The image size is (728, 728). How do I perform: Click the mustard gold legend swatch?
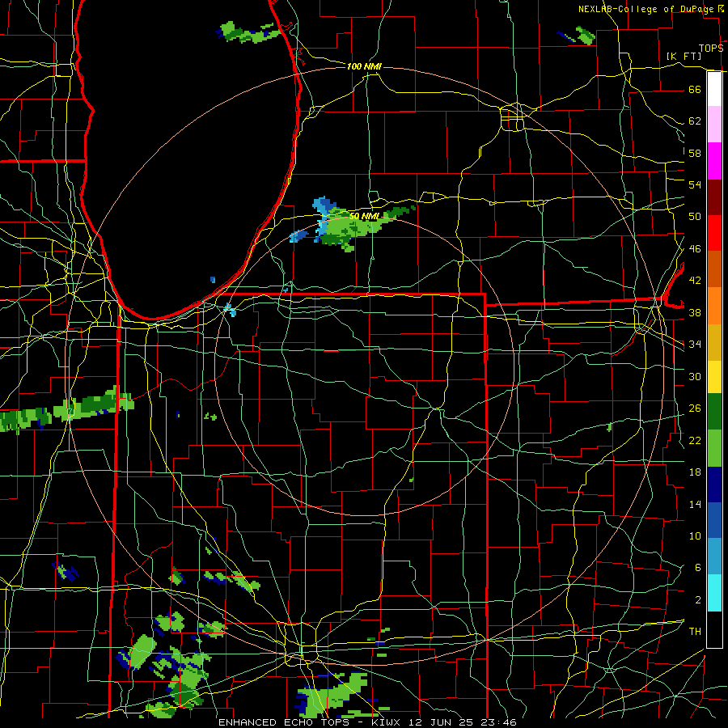tap(714, 342)
